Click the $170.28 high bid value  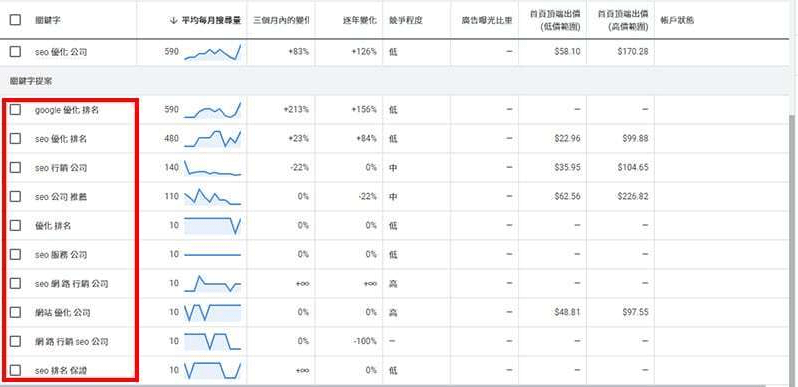coord(633,51)
